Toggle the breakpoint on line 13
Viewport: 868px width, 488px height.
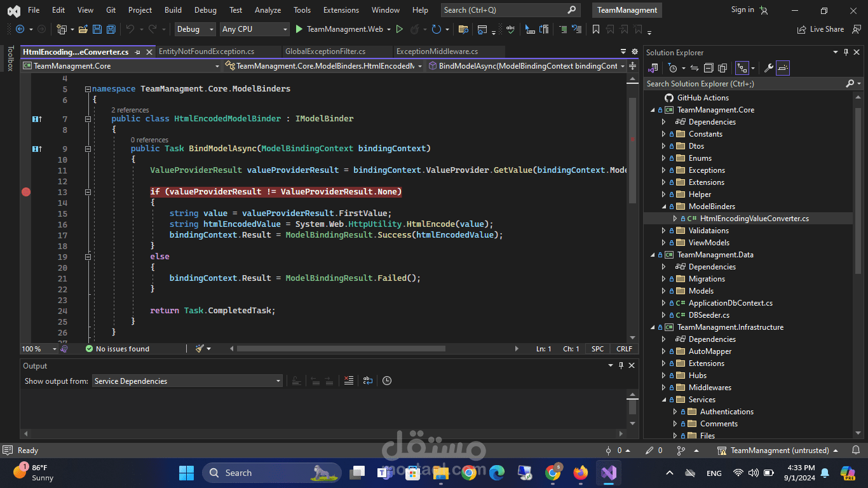(x=26, y=192)
